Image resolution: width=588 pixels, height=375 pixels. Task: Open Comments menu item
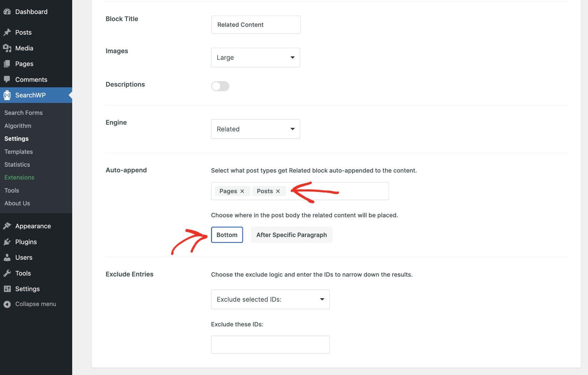click(x=36, y=79)
